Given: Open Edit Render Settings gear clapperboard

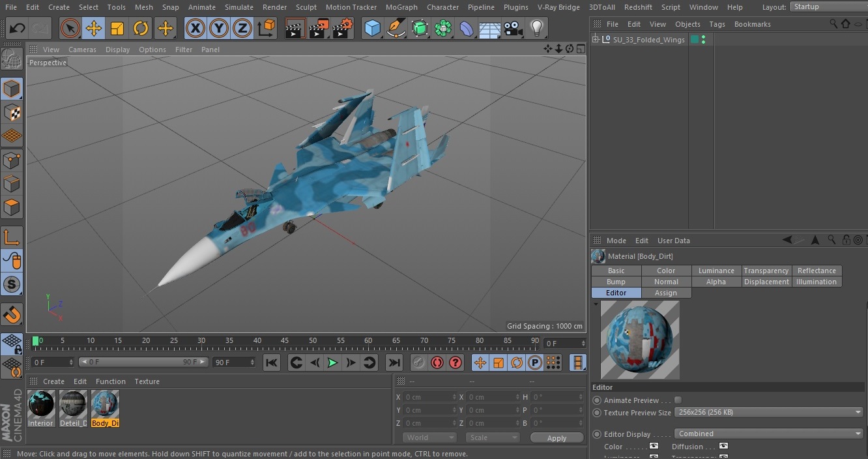Looking at the screenshot, I should tap(342, 28).
